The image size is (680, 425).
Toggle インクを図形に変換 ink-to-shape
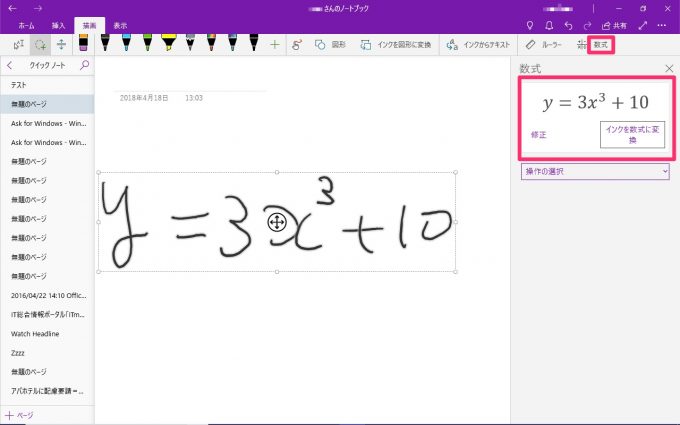[x=396, y=45]
